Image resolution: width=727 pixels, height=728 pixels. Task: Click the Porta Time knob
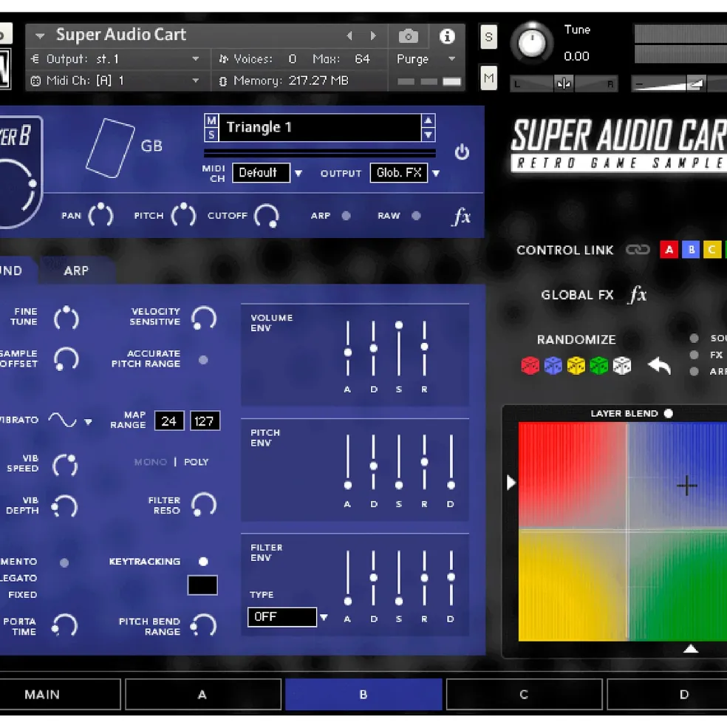64,625
